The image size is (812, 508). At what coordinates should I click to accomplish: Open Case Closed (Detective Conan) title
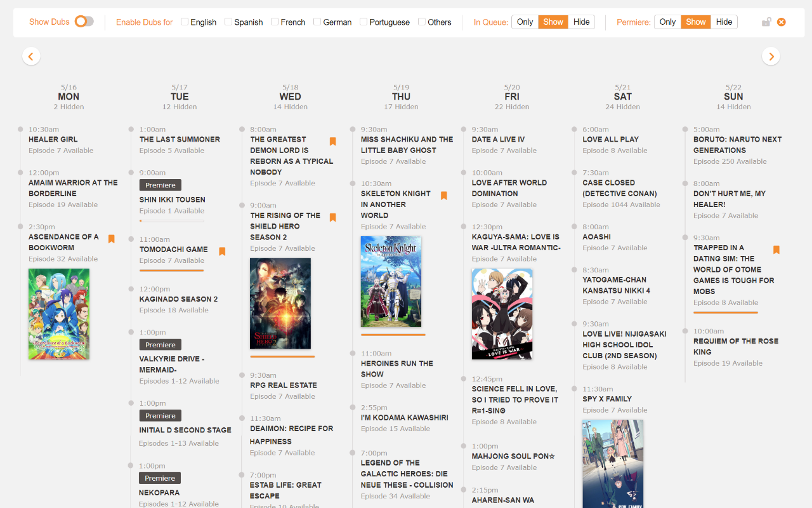(x=620, y=188)
